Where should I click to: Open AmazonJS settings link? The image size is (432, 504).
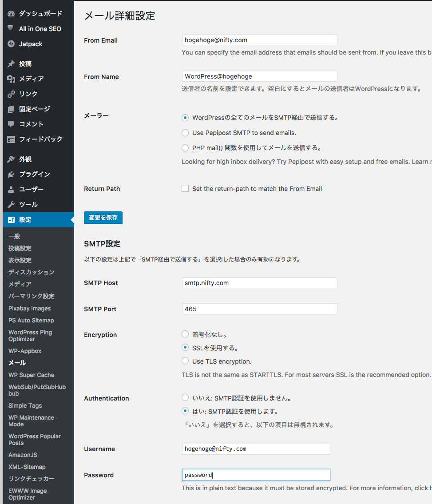pos(23,455)
